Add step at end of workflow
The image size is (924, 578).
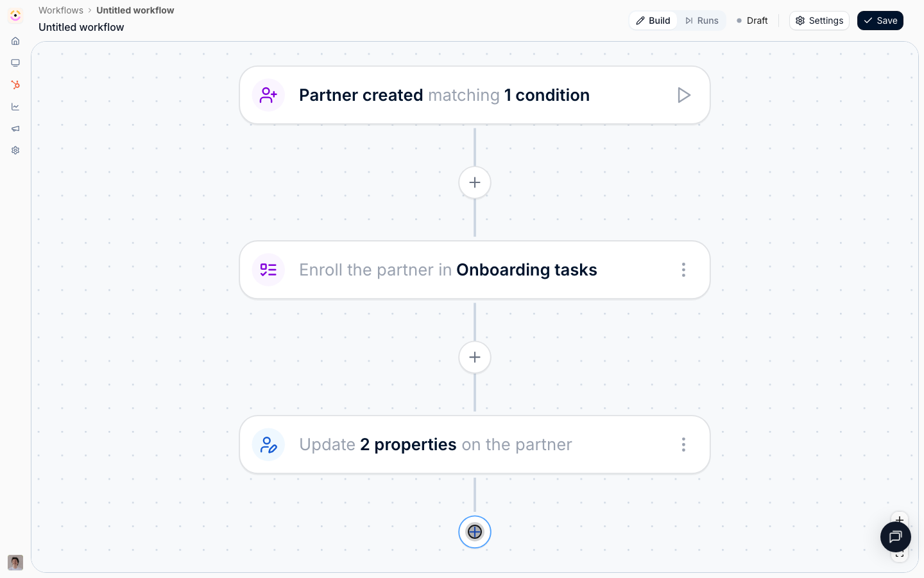[475, 532]
